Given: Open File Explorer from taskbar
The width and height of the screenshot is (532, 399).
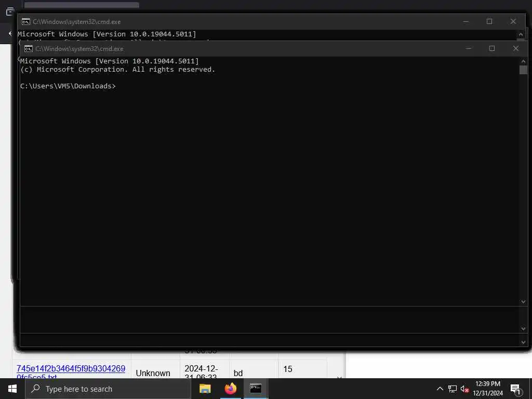Looking at the screenshot, I should 205,389.
